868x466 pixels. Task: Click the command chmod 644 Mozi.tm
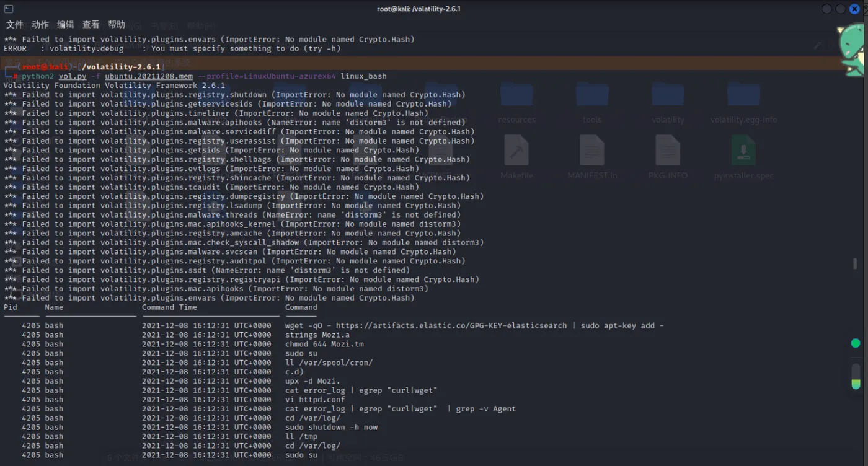(x=324, y=345)
